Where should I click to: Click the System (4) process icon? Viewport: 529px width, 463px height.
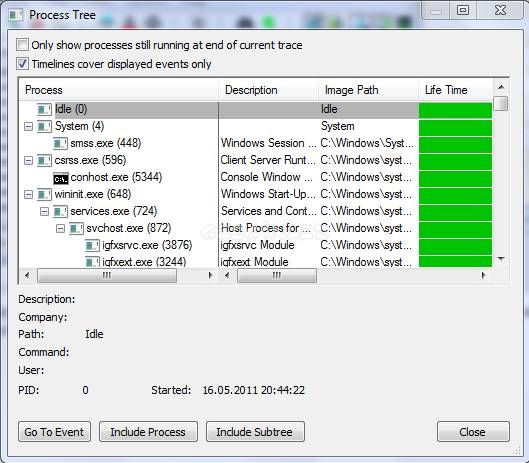[x=44, y=127]
